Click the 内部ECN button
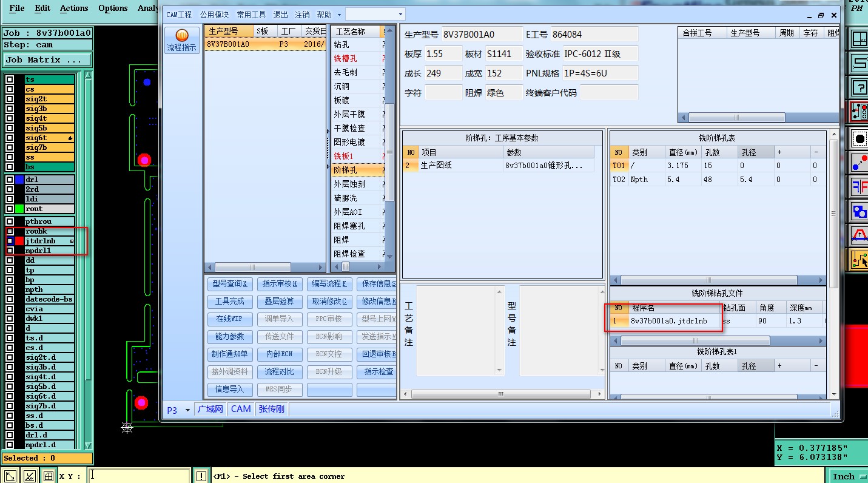The width and height of the screenshot is (868, 483). (x=280, y=354)
